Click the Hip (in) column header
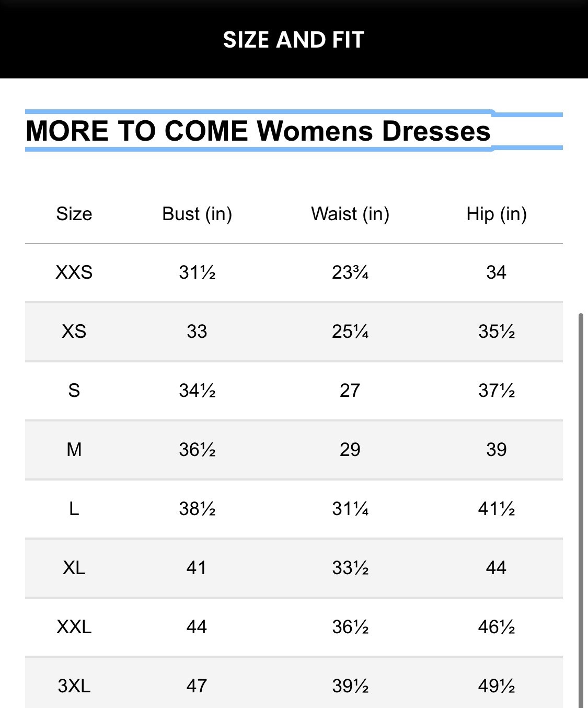 click(x=497, y=214)
